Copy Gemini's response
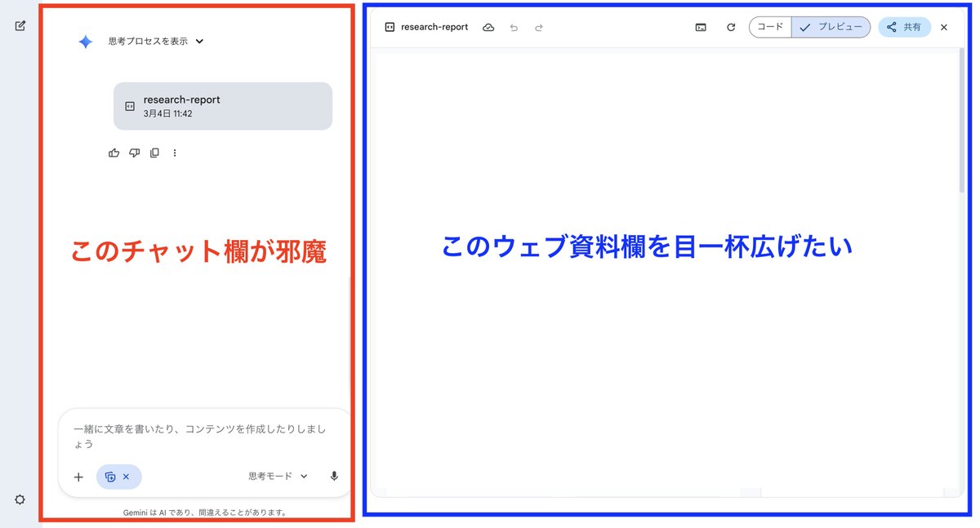980x528 pixels. pyautogui.click(x=154, y=153)
